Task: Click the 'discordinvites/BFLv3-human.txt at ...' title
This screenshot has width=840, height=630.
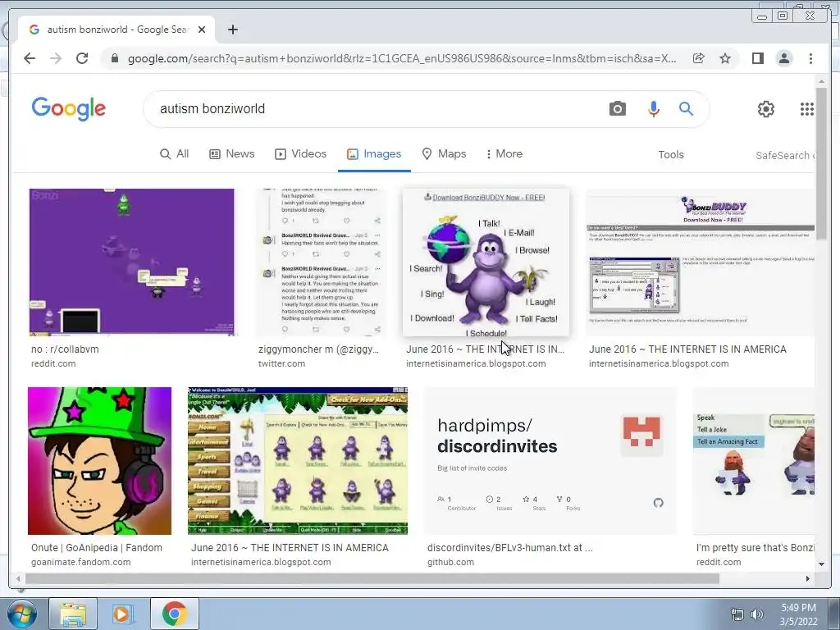Action: [x=510, y=548]
